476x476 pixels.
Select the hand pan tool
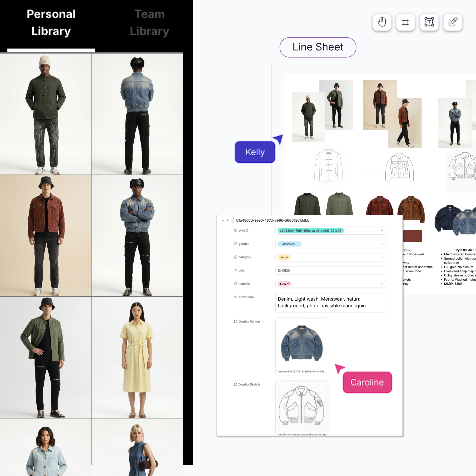pyautogui.click(x=382, y=22)
